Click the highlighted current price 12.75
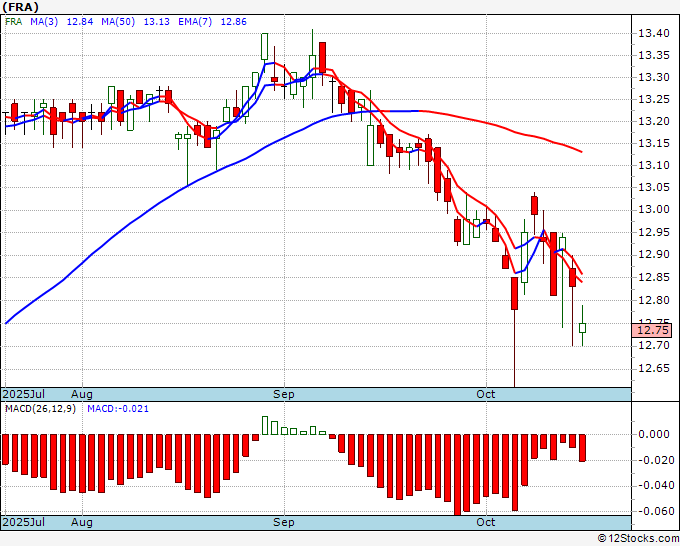Viewport: 680px width, 546px height. (652, 330)
